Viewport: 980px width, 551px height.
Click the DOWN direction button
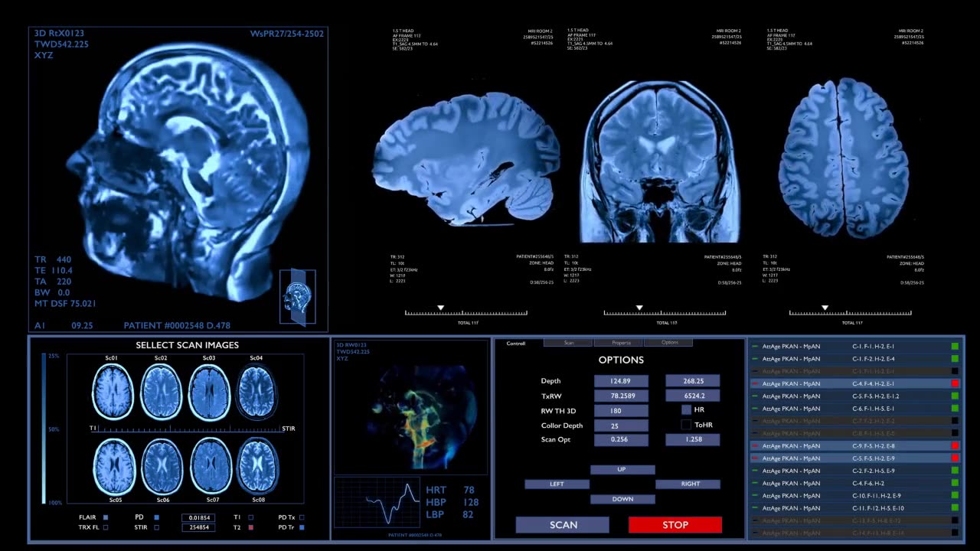(622, 499)
